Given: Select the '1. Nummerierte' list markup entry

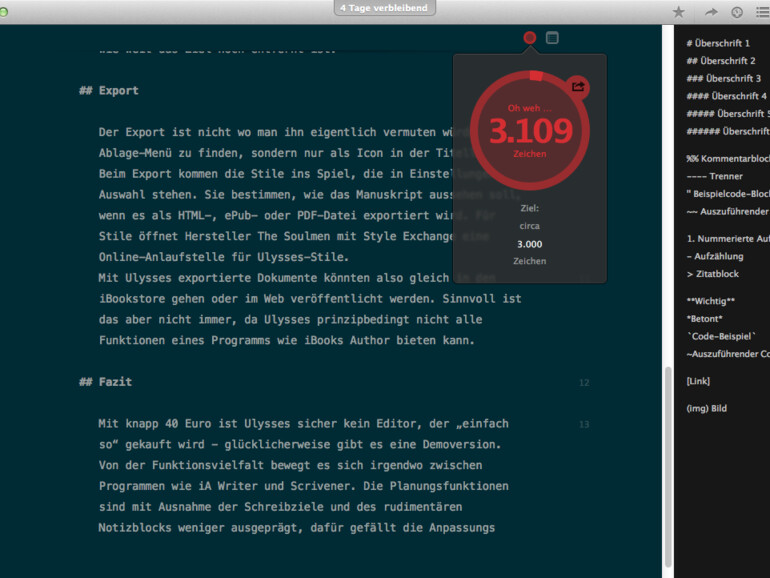Looking at the screenshot, I should pyautogui.click(x=728, y=239).
